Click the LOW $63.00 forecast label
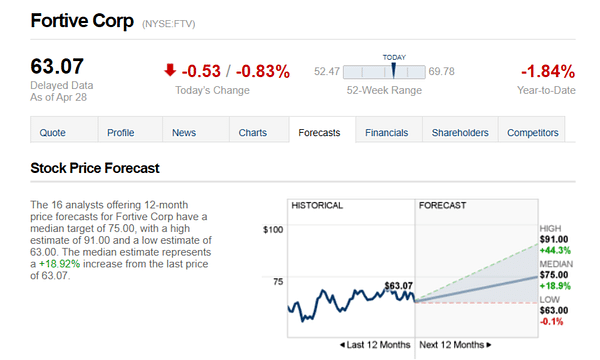600x360 pixels. click(x=554, y=310)
